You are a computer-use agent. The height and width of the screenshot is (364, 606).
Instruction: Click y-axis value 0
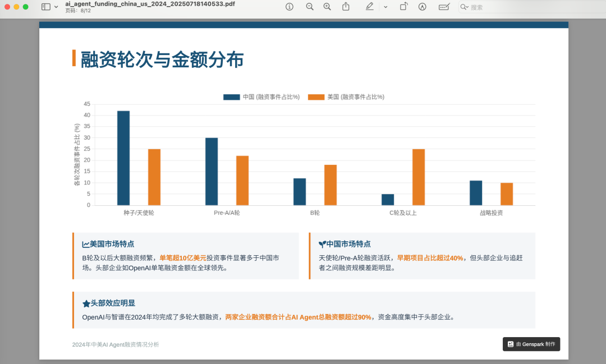[x=89, y=205]
